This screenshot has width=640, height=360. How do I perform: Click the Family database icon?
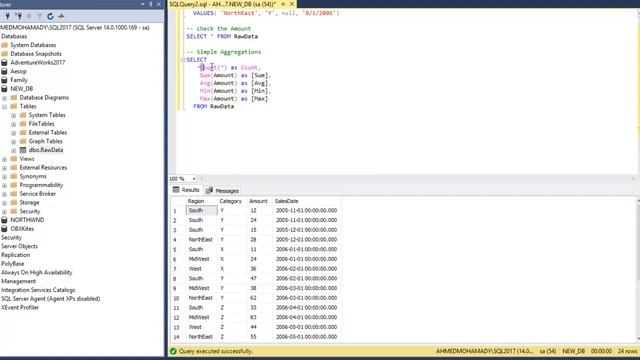(x=4, y=80)
